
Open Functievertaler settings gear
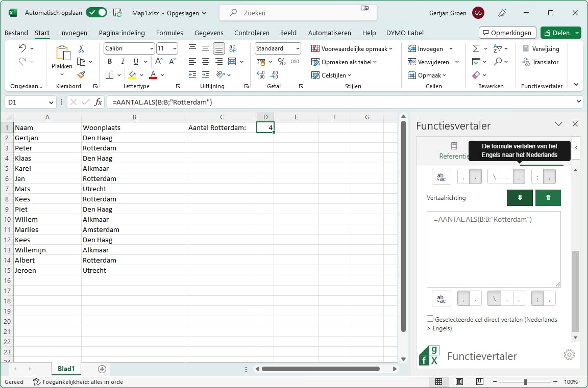pos(570,355)
